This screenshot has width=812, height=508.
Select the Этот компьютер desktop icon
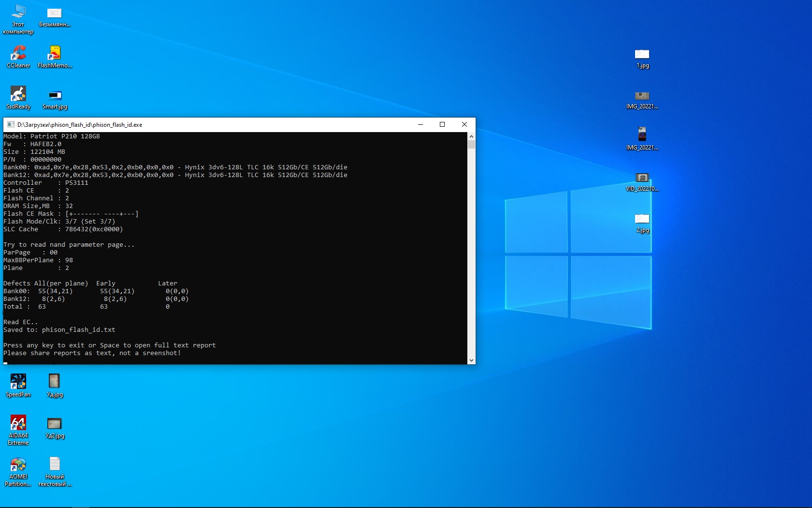coord(18,19)
